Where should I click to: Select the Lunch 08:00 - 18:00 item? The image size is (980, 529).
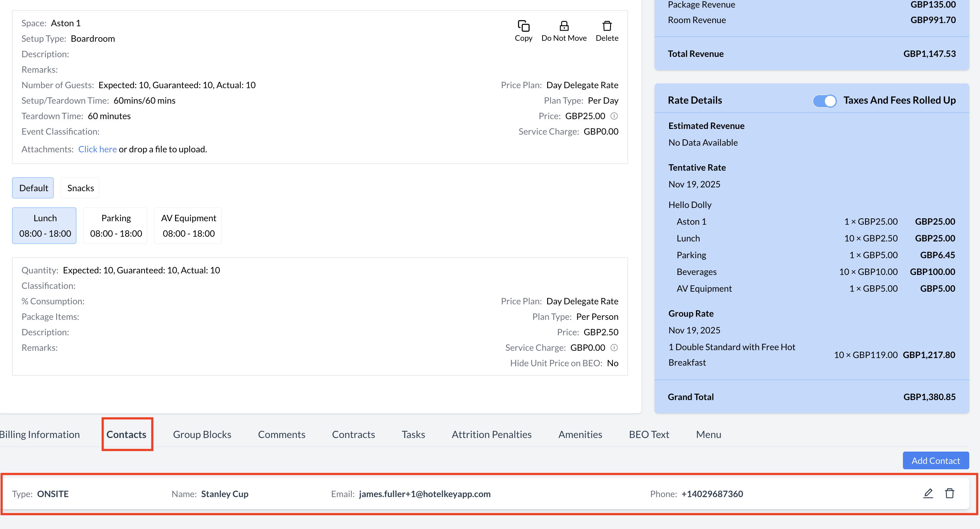pos(45,226)
